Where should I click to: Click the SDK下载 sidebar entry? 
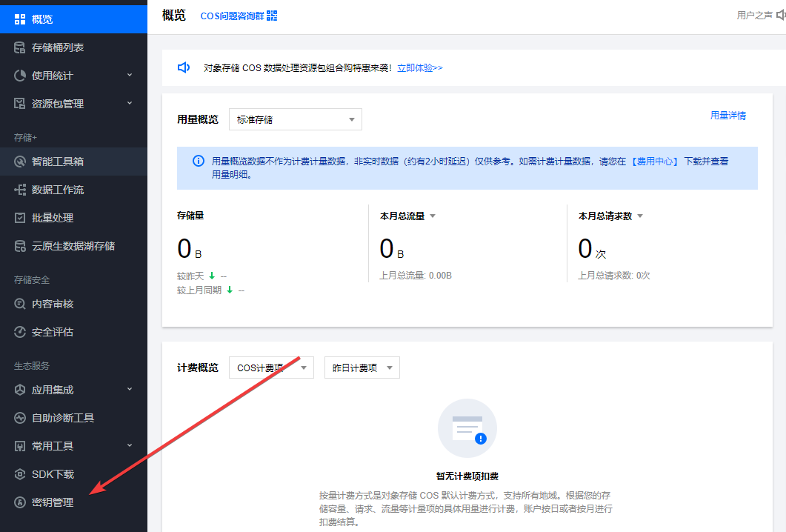[52, 473]
